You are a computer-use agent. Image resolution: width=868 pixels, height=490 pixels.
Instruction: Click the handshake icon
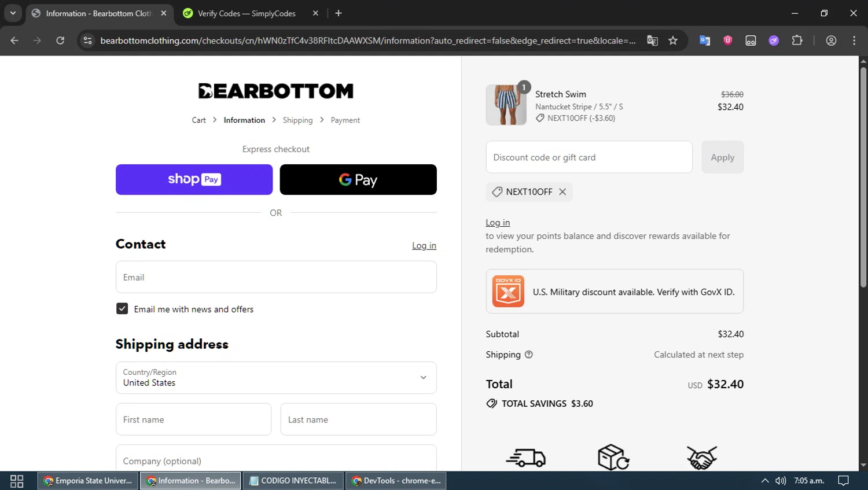coord(702,457)
